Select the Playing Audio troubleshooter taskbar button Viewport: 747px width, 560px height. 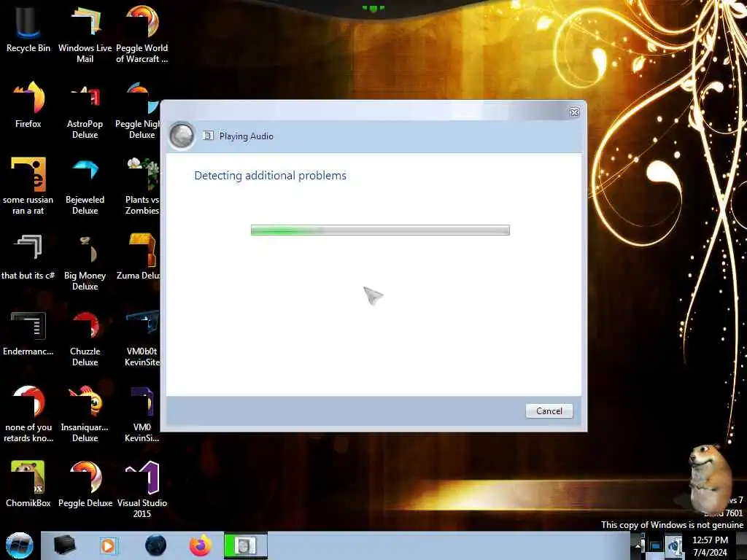point(246,545)
